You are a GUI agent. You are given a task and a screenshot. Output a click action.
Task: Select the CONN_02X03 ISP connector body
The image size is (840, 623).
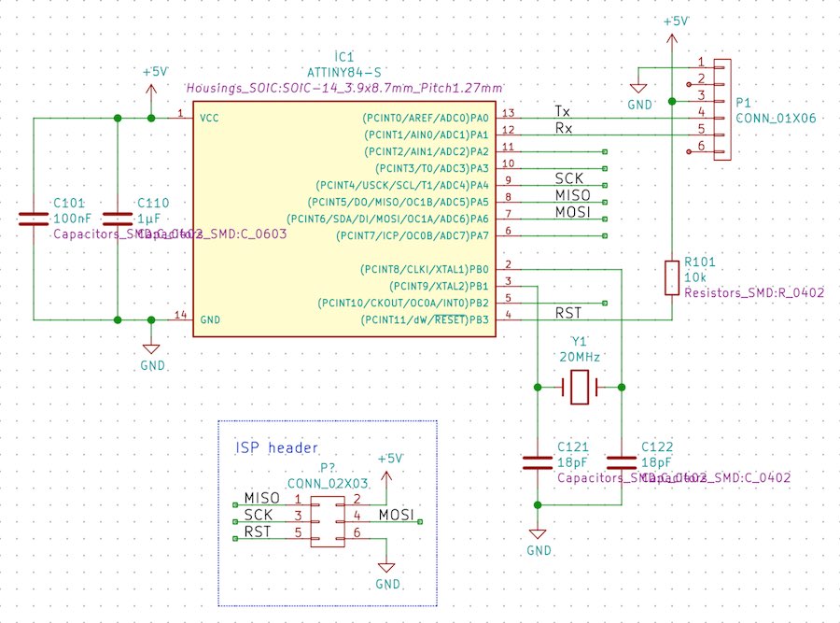pyautogui.click(x=328, y=521)
